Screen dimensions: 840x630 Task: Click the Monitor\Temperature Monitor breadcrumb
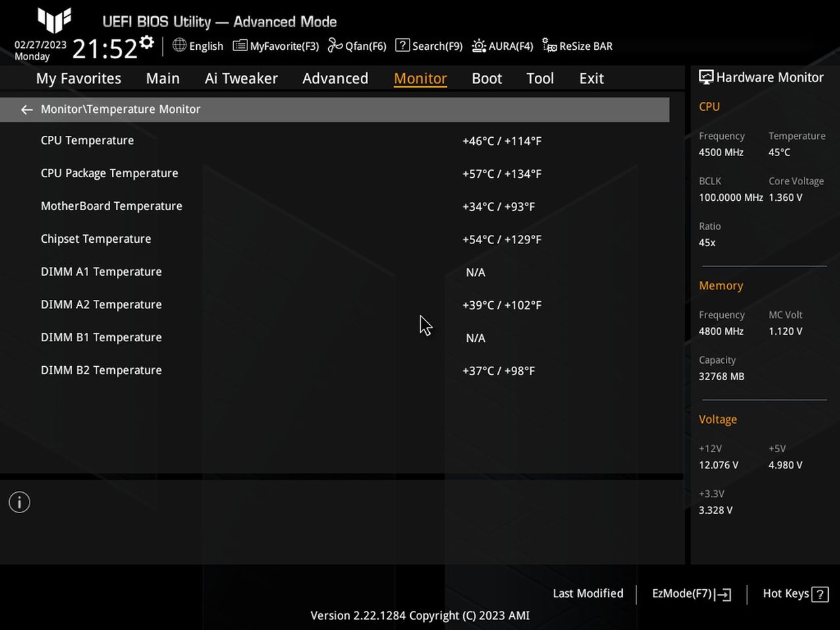click(121, 110)
